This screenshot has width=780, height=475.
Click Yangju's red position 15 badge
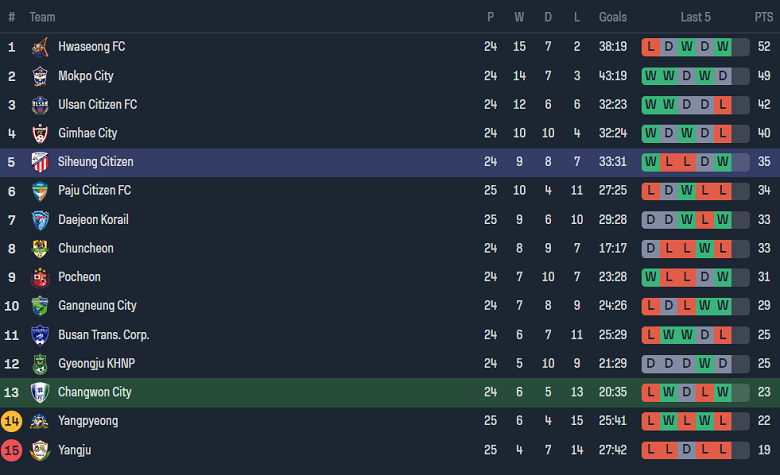tap(12, 450)
